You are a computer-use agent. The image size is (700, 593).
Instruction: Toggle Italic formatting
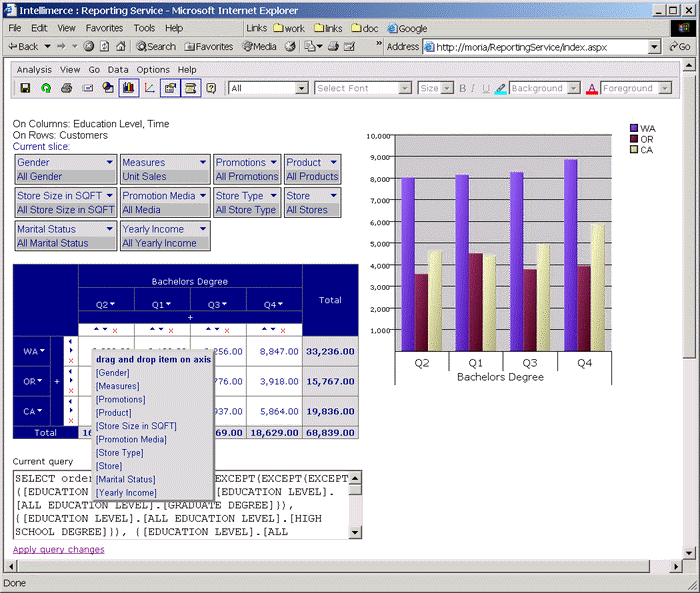coord(473,88)
